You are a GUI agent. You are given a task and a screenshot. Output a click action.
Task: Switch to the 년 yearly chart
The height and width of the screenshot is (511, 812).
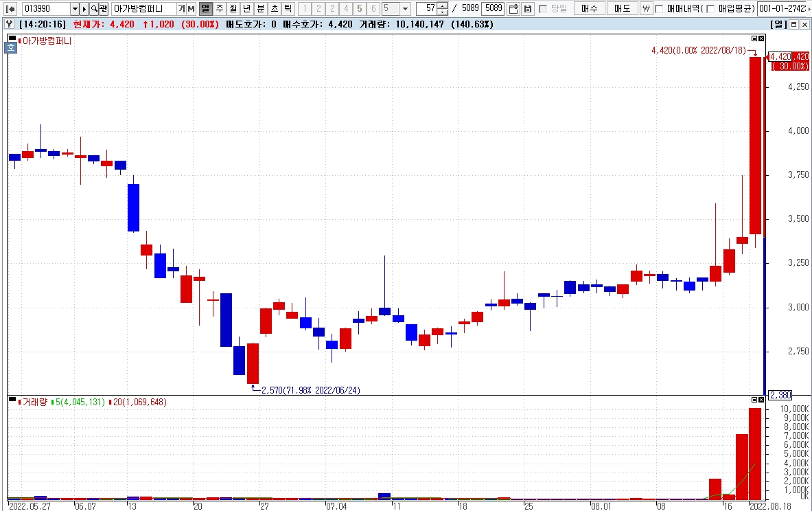tap(247, 8)
